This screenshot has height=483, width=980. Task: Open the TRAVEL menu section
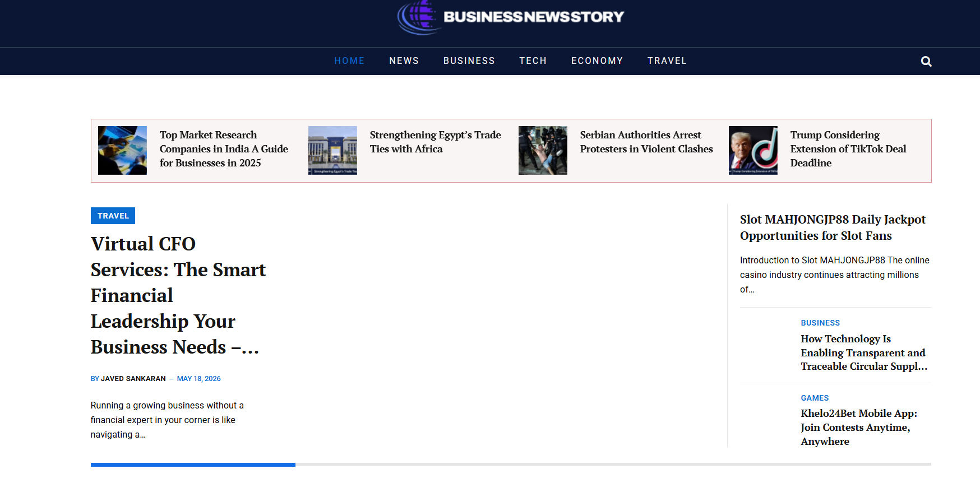pyautogui.click(x=667, y=61)
